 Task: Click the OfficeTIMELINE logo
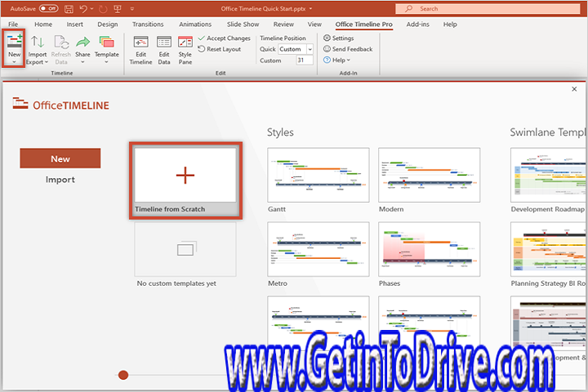click(60, 105)
